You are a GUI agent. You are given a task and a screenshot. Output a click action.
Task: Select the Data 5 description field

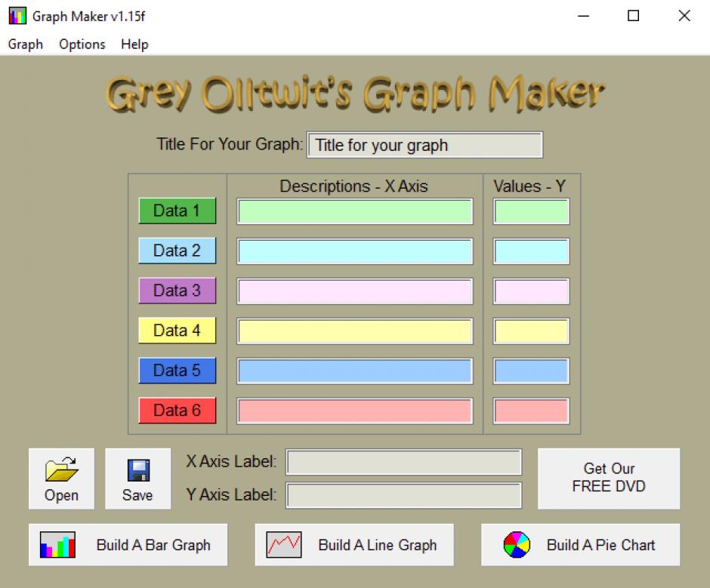pyautogui.click(x=354, y=371)
